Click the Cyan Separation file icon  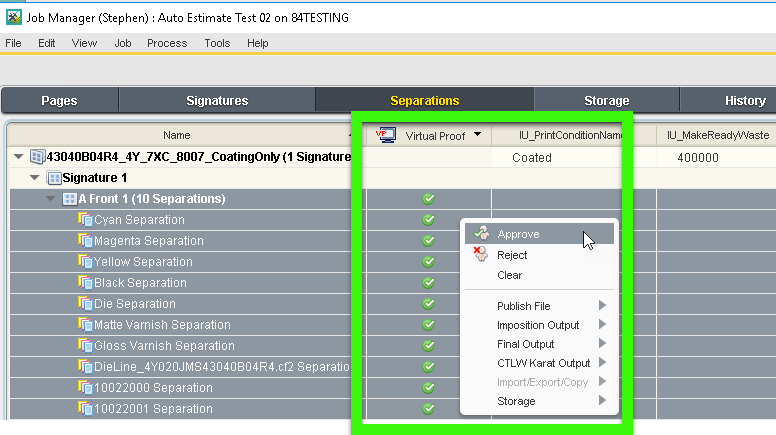85,220
